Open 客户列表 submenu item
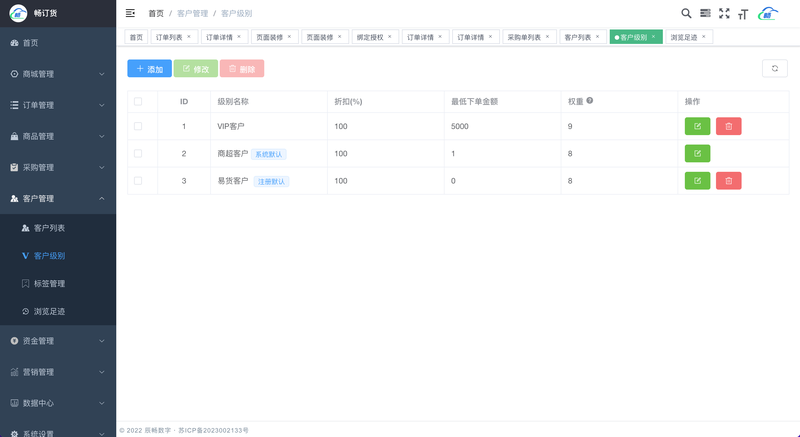The width and height of the screenshot is (800, 437). point(58,228)
